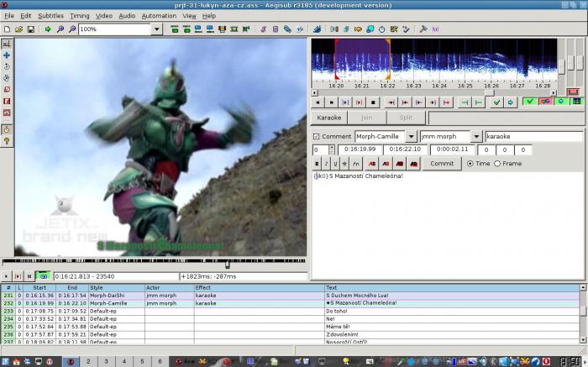Open the Styles Manager icon
The height and width of the screenshot is (367, 588).
(x=263, y=29)
